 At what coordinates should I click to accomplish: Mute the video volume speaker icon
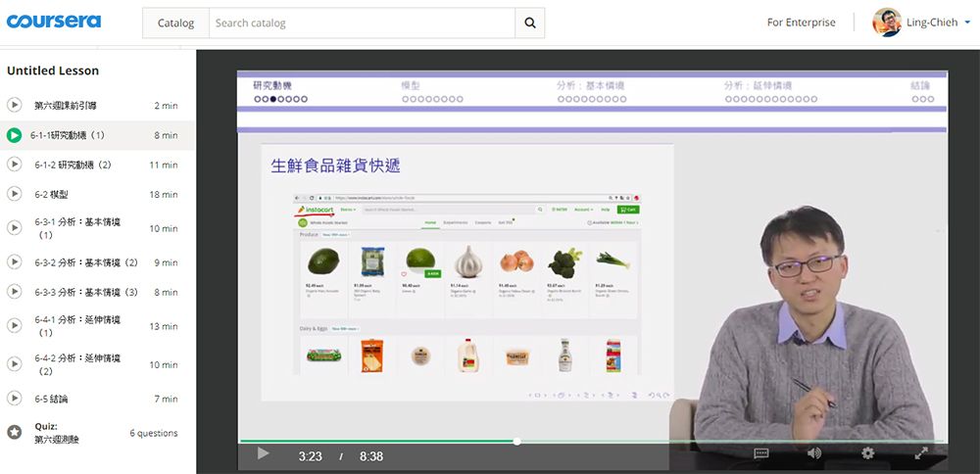(813, 453)
